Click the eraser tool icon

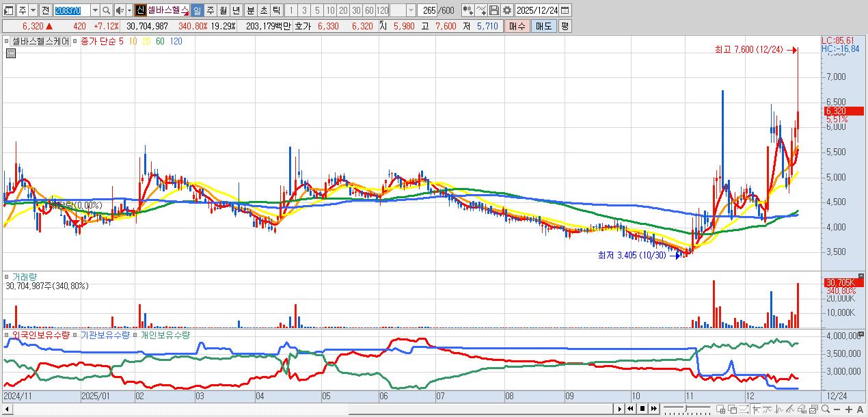click(x=801, y=409)
